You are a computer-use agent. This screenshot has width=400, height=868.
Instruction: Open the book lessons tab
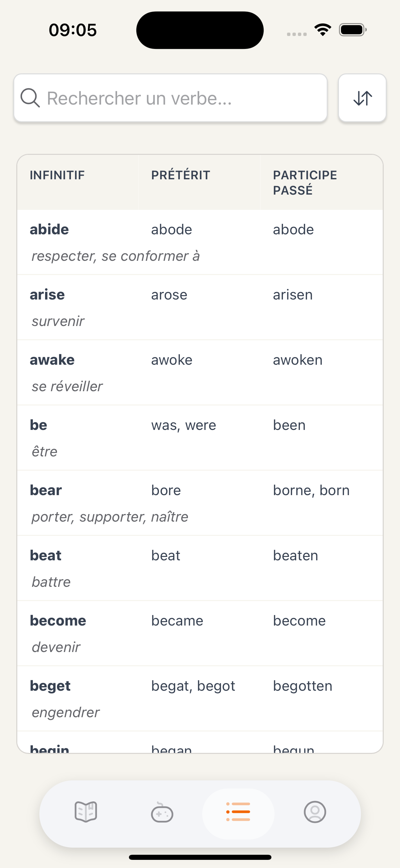tap(86, 812)
